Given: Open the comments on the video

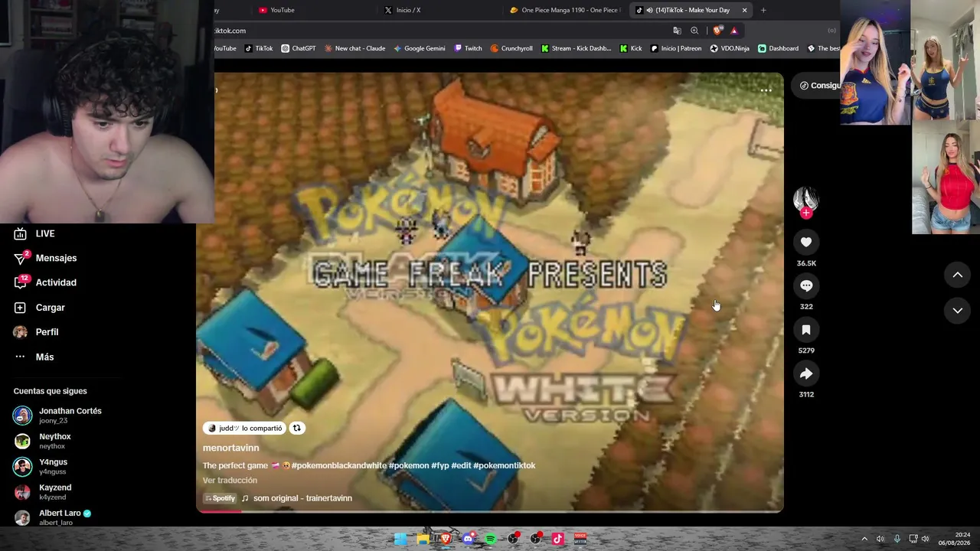Looking at the screenshot, I should [x=806, y=285].
